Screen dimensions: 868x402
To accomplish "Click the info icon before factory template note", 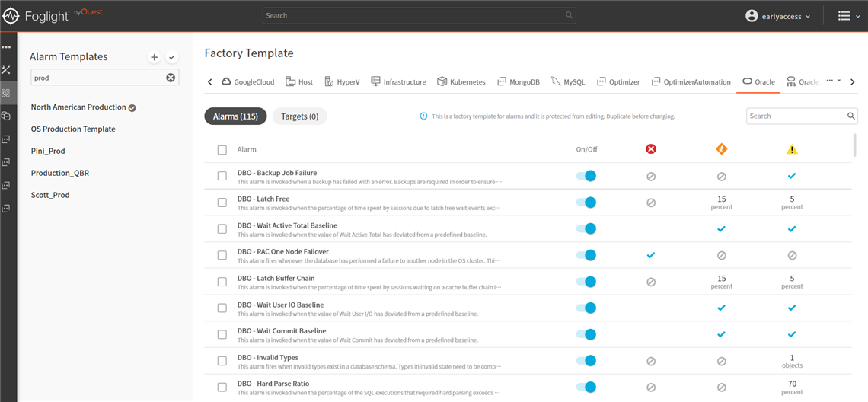I will coord(423,116).
